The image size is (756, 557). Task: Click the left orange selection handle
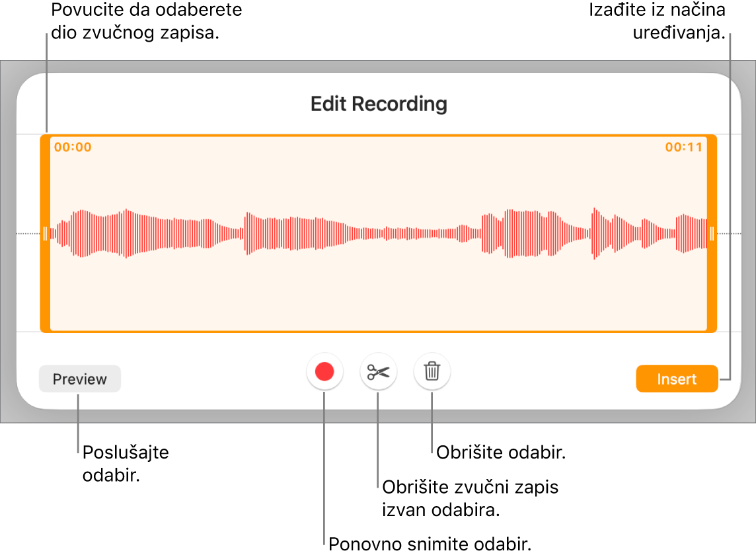pyautogui.click(x=45, y=233)
